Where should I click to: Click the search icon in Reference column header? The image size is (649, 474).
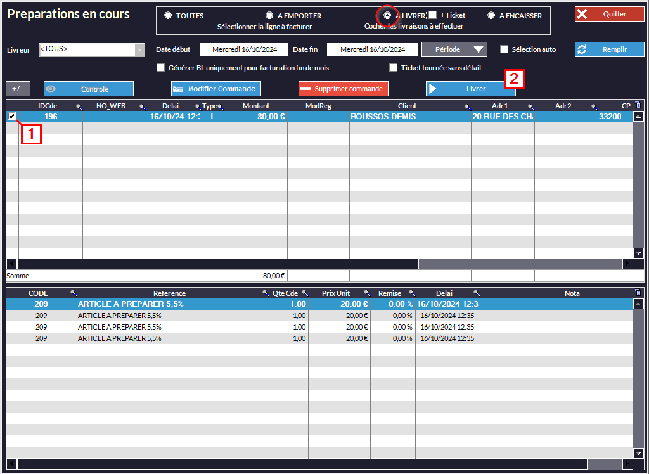click(x=263, y=293)
